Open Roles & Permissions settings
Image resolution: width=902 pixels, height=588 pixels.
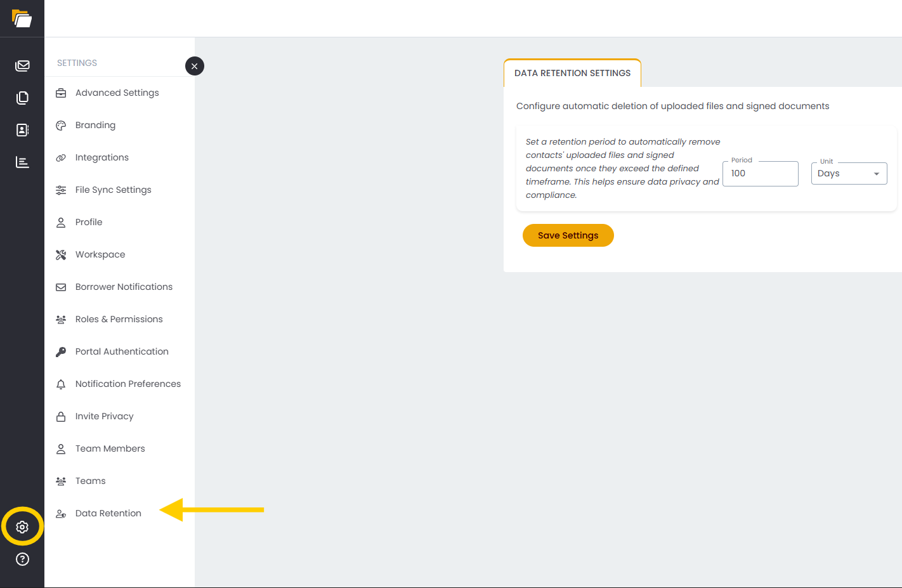pos(119,319)
